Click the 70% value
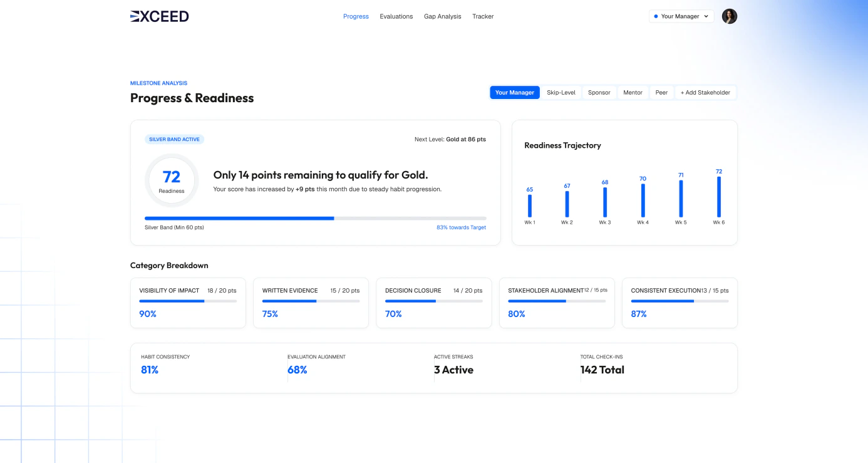The height and width of the screenshot is (463, 868). pos(393,314)
